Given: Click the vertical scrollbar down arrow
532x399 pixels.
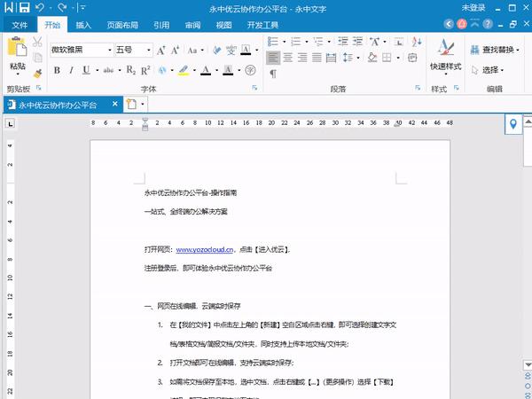Looking at the screenshot, I should pos(528,364).
